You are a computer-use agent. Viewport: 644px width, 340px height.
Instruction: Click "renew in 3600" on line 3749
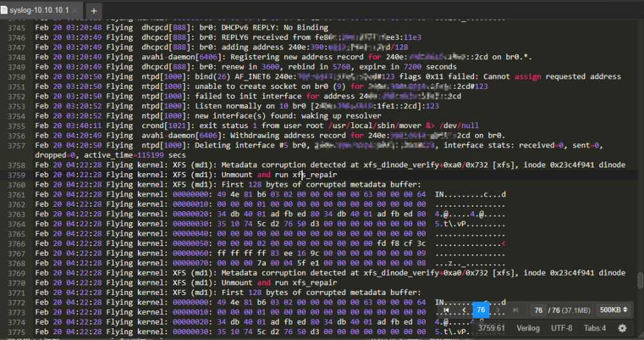pyautogui.click(x=250, y=67)
